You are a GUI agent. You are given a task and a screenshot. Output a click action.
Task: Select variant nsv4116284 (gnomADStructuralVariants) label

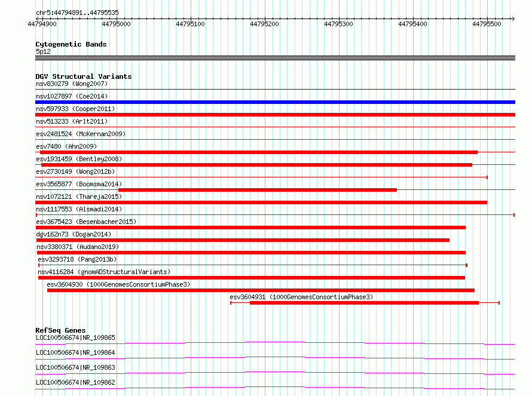[104, 272]
